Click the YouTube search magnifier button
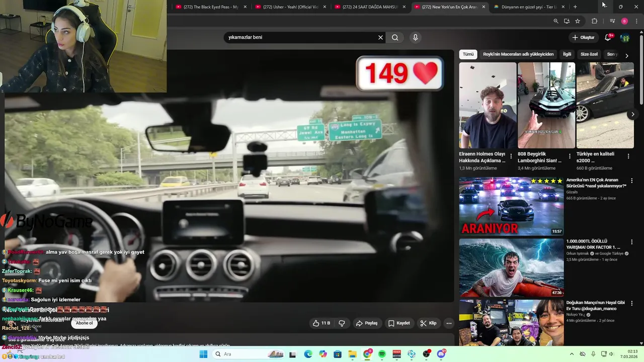Screen dimensions: 644x362 (x=395, y=37)
